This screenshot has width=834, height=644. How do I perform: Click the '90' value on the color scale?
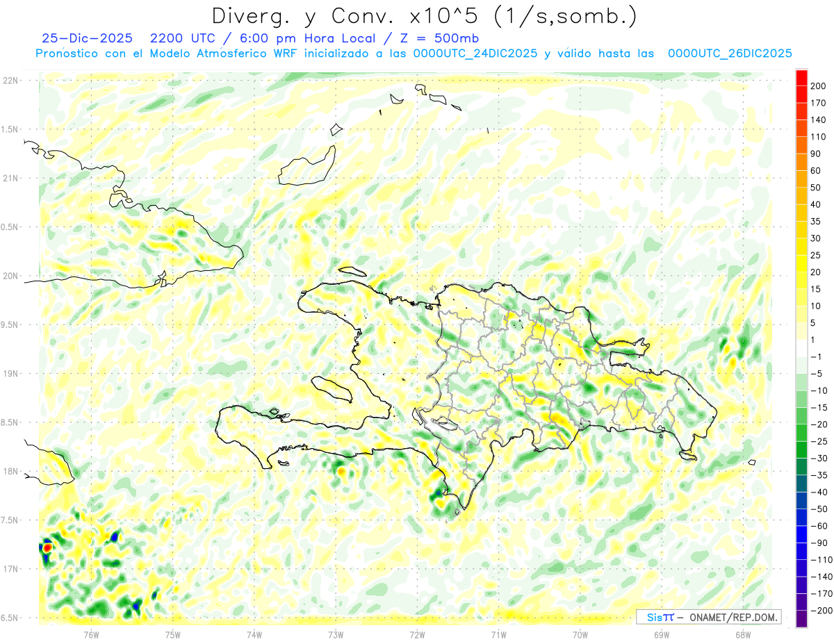coord(817,154)
